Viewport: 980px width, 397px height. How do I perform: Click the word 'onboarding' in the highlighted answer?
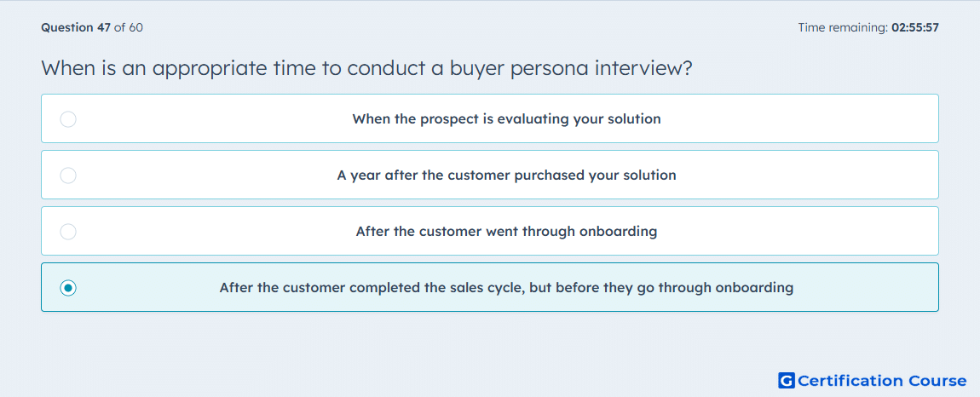pos(754,288)
